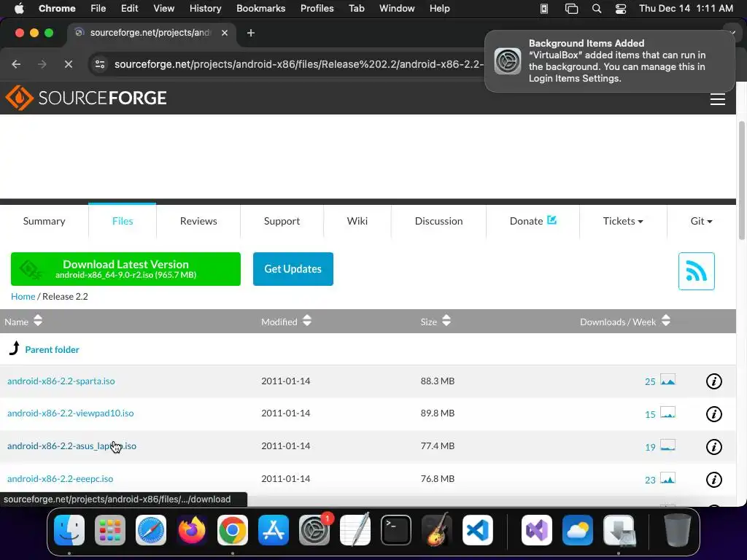Screen dimensions: 747x560
Task: Open Chrome's History menu
Action: point(205,9)
